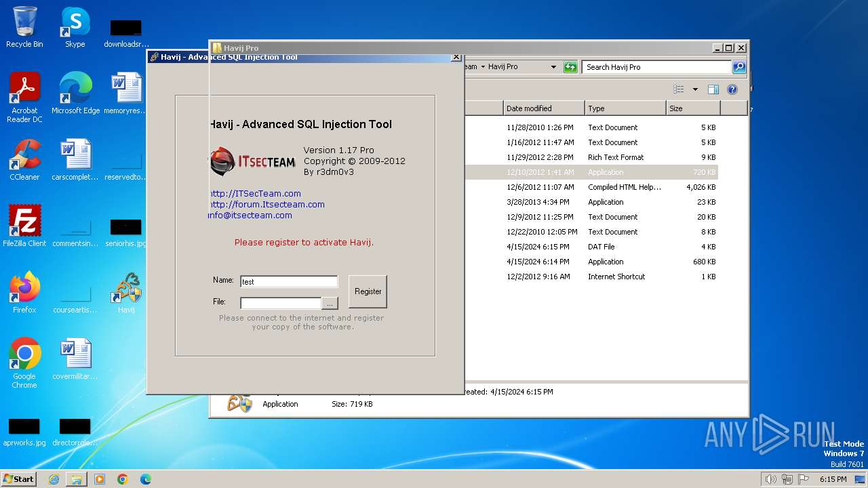Viewport: 868px width, 488px height.
Task: Sort by the Size column header
Action: tap(693, 108)
